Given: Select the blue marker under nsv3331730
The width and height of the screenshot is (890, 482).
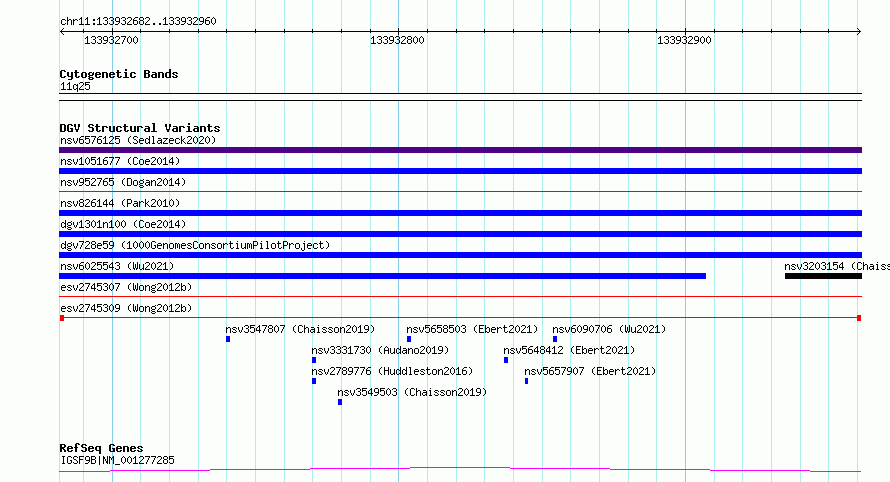Looking at the screenshot, I should coord(314,360).
